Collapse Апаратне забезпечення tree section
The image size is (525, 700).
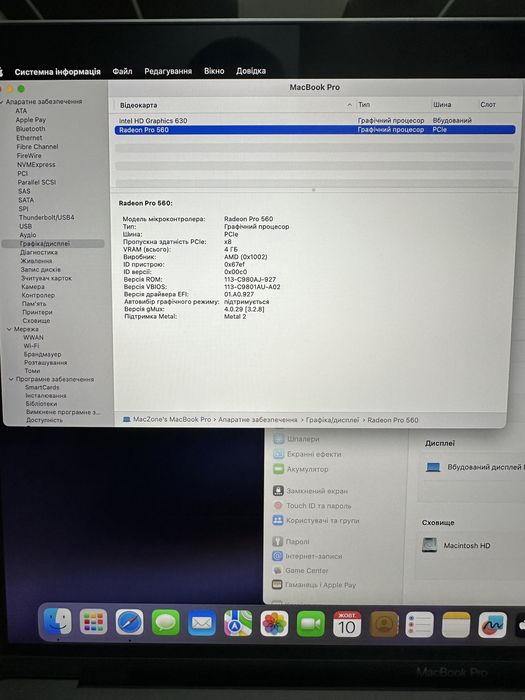point(2,102)
